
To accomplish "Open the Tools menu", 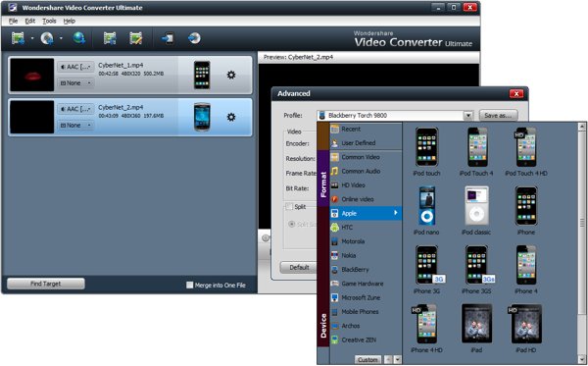I will click(x=49, y=21).
